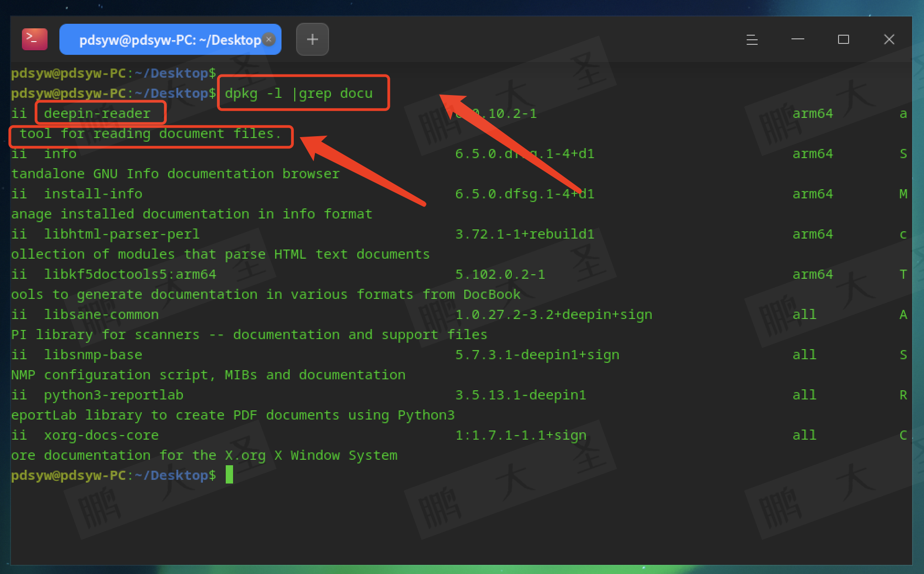
Task: Click the libhtml-parser-perl package name
Action: point(122,234)
